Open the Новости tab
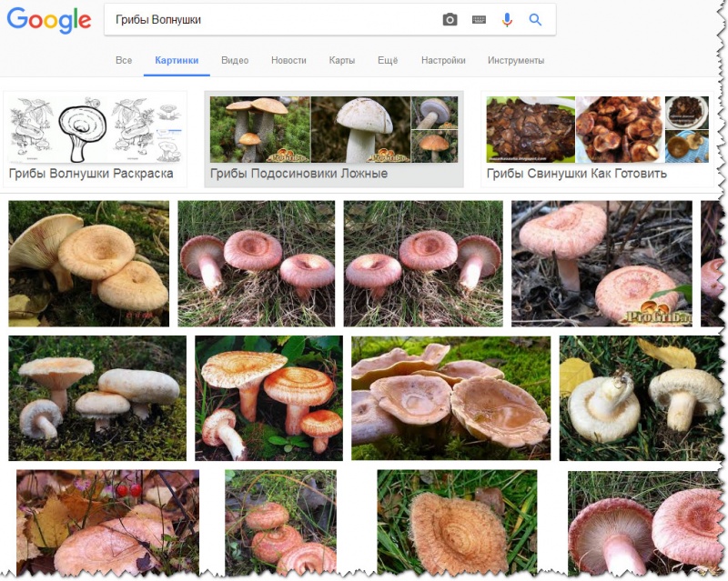 point(288,60)
